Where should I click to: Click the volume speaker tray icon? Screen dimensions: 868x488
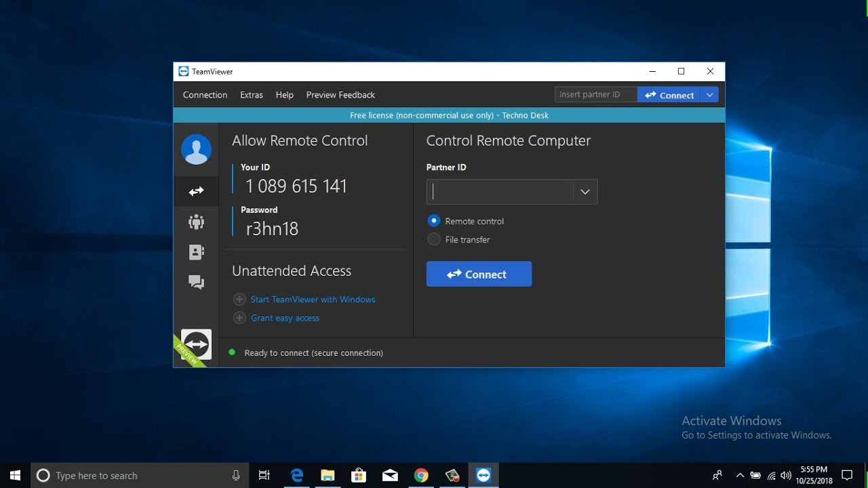pyautogui.click(x=786, y=476)
